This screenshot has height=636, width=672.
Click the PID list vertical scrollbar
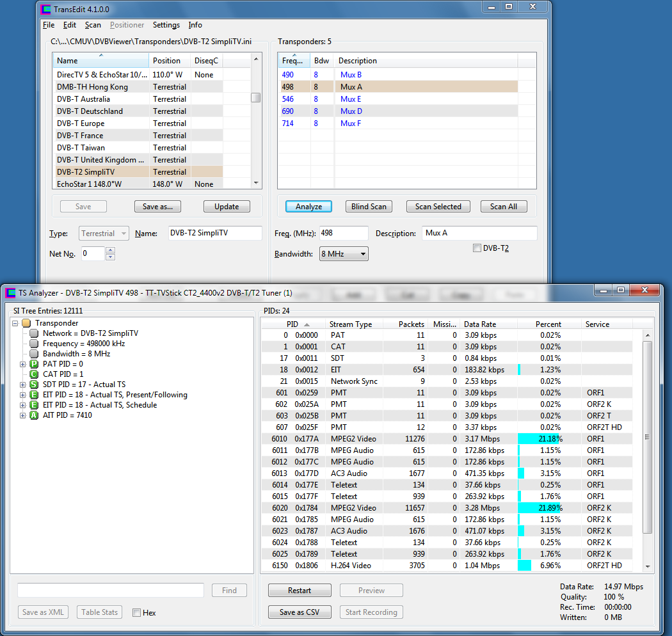pyautogui.click(x=647, y=437)
